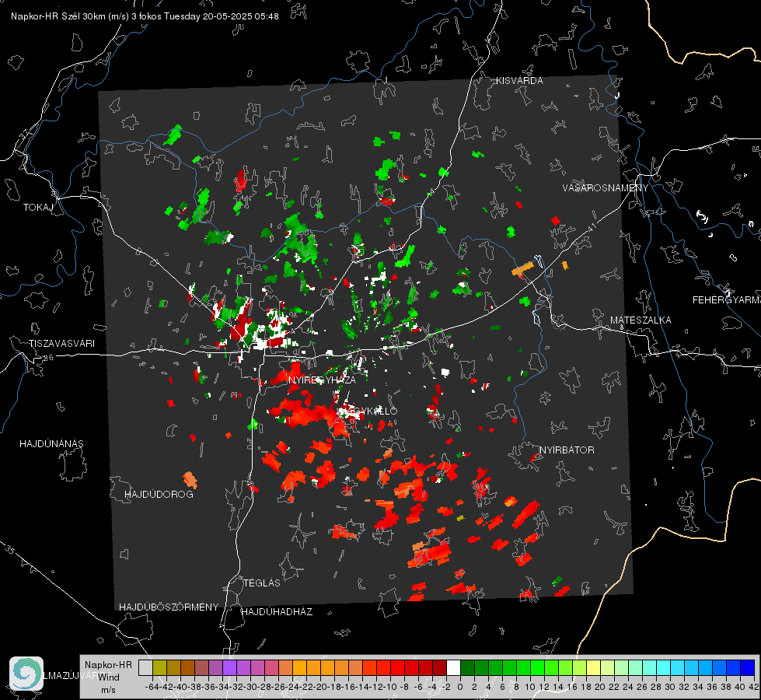The height and width of the screenshot is (700, 761).
Task: Click the purple -34 m/s legend swatch
Action: [x=229, y=667]
